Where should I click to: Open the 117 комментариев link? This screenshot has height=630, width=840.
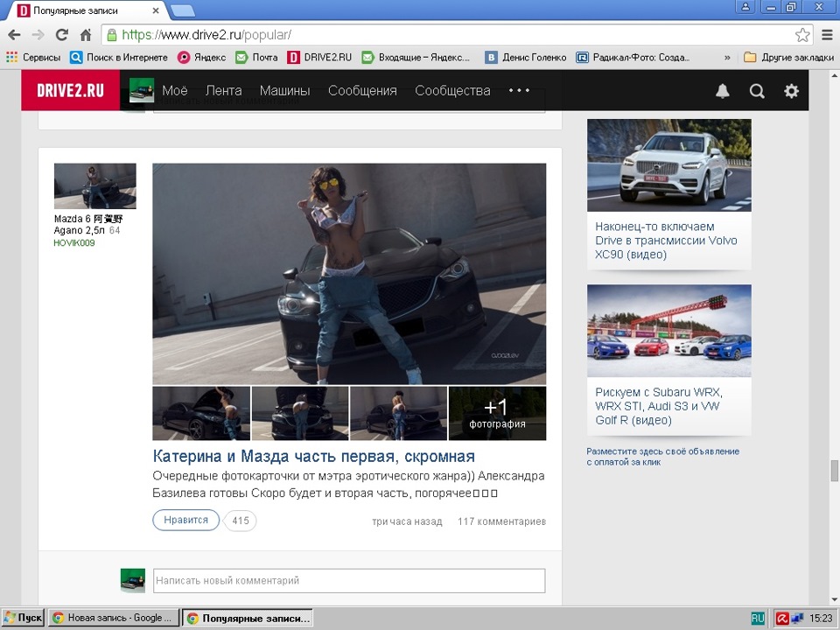502,521
